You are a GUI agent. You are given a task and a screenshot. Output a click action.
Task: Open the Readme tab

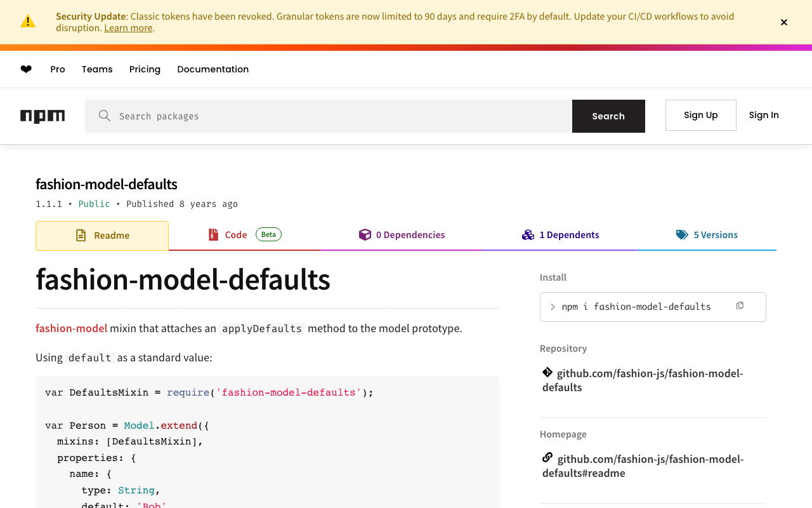(102, 236)
